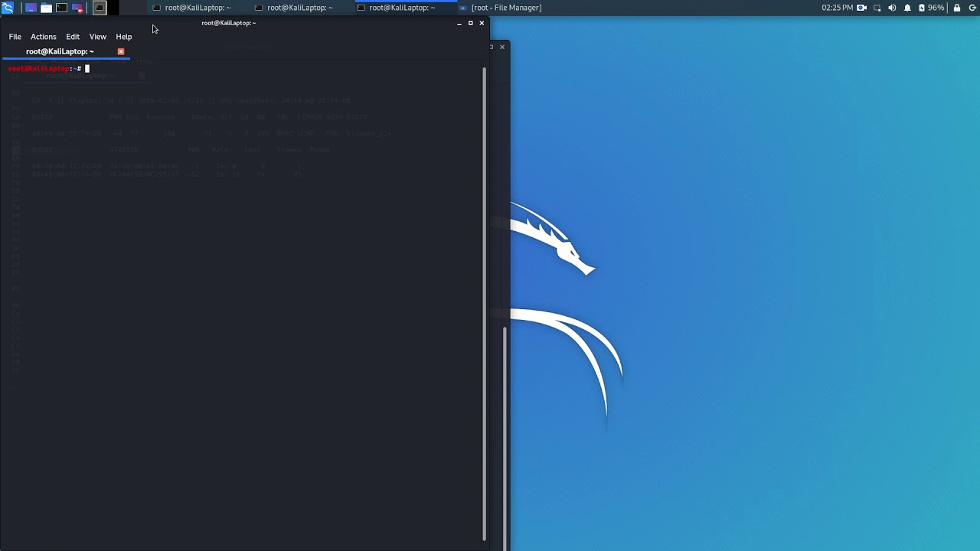
Task: Click the camera recording tray icon
Action: (862, 8)
